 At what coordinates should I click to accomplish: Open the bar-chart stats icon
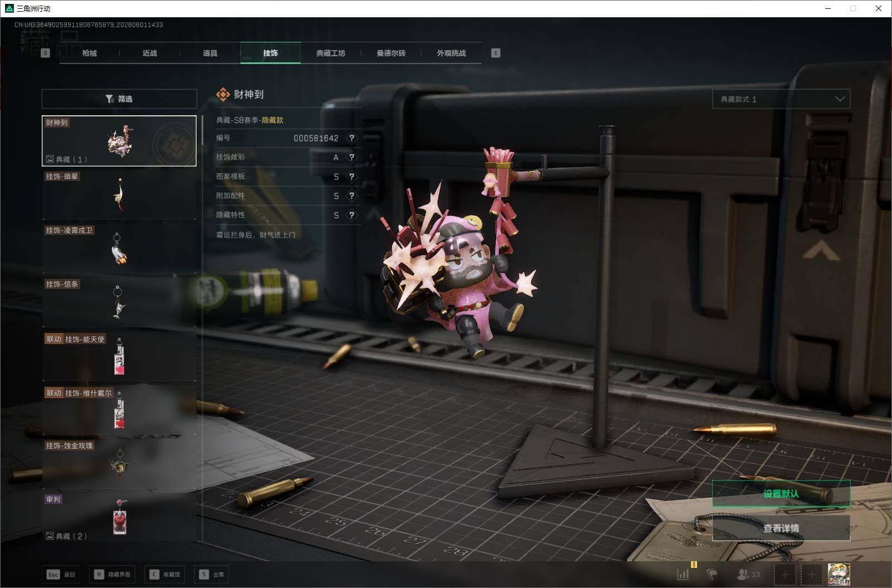point(683,574)
